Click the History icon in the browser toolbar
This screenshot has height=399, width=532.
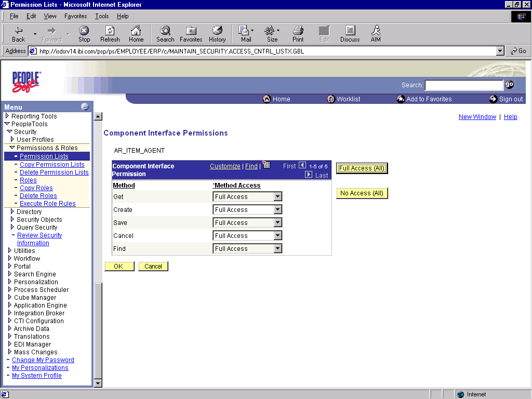[x=217, y=33]
